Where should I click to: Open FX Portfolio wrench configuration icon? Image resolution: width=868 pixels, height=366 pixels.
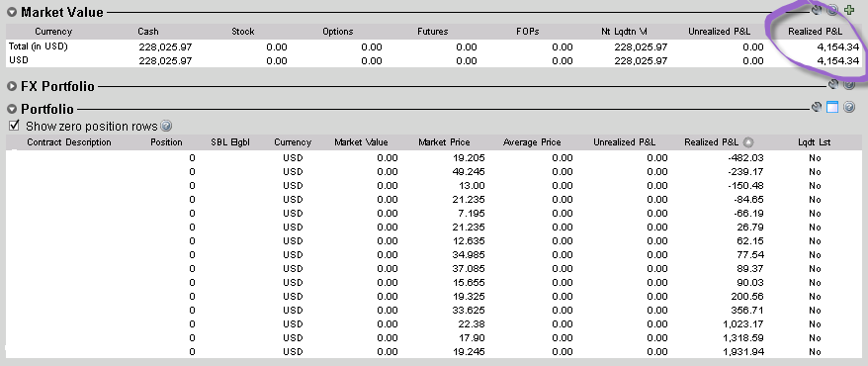pos(833,84)
